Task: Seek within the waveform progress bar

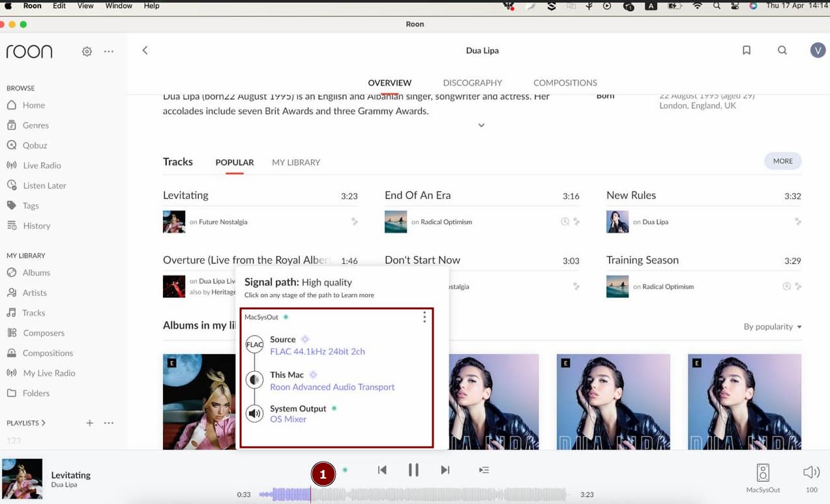Action: click(415, 495)
